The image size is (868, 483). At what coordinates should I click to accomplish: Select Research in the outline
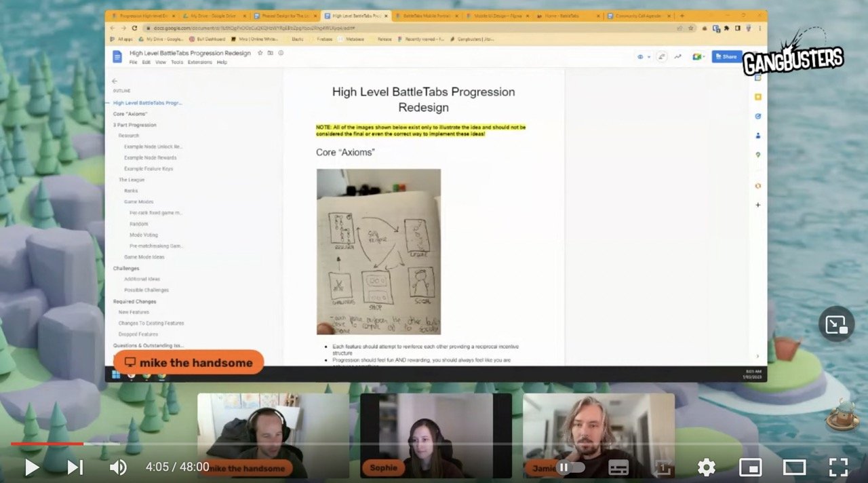click(129, 136)
